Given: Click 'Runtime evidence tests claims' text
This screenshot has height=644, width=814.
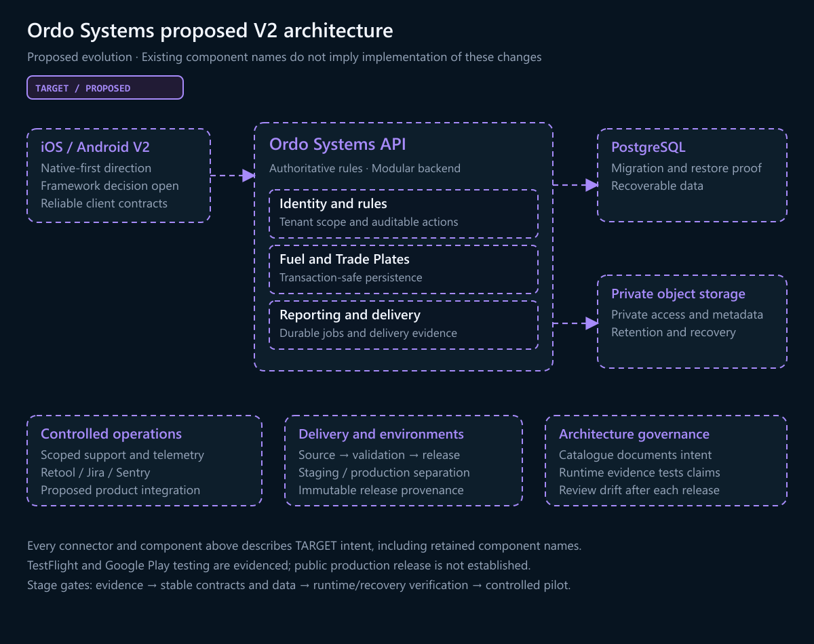Looking at the screenshot, I should pos(640,472).
